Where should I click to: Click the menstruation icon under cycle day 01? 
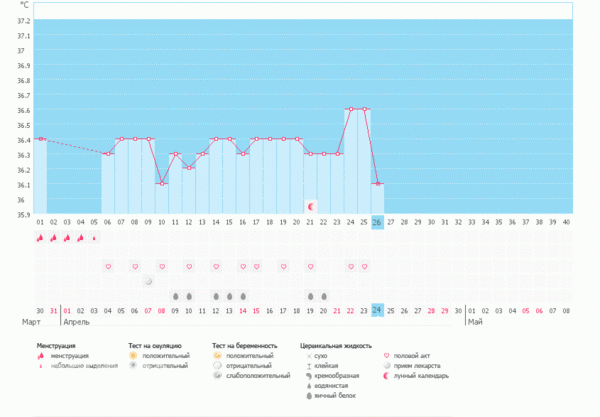click(40, 238)
